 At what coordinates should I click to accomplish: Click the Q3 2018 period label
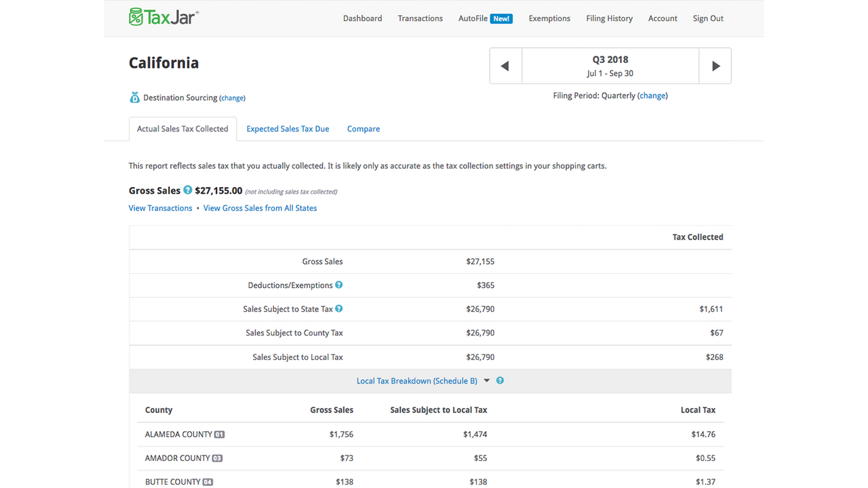(610, 60)
